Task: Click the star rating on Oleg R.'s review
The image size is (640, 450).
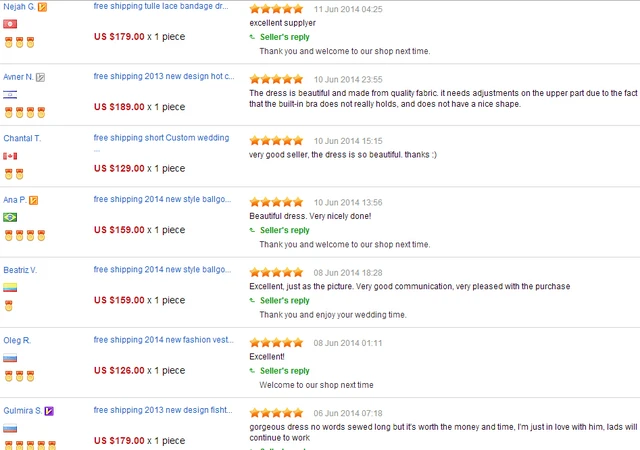Action: (x=276, y=343)
